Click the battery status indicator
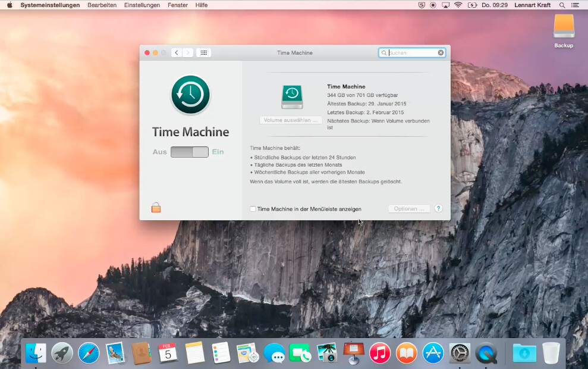This screenshot has height=369, width=588. (x=473, y=5)
